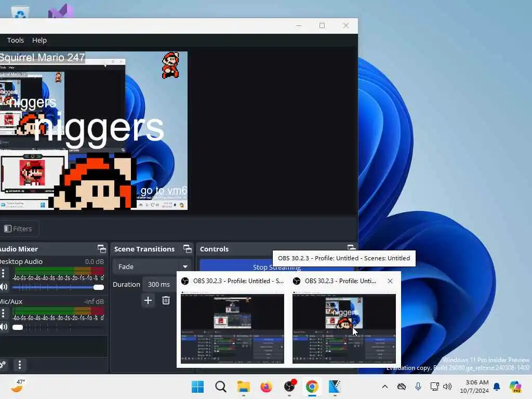Open Windows Search from taskbar
The width and height of the screenshot is (532, 399).
(220, 387)
